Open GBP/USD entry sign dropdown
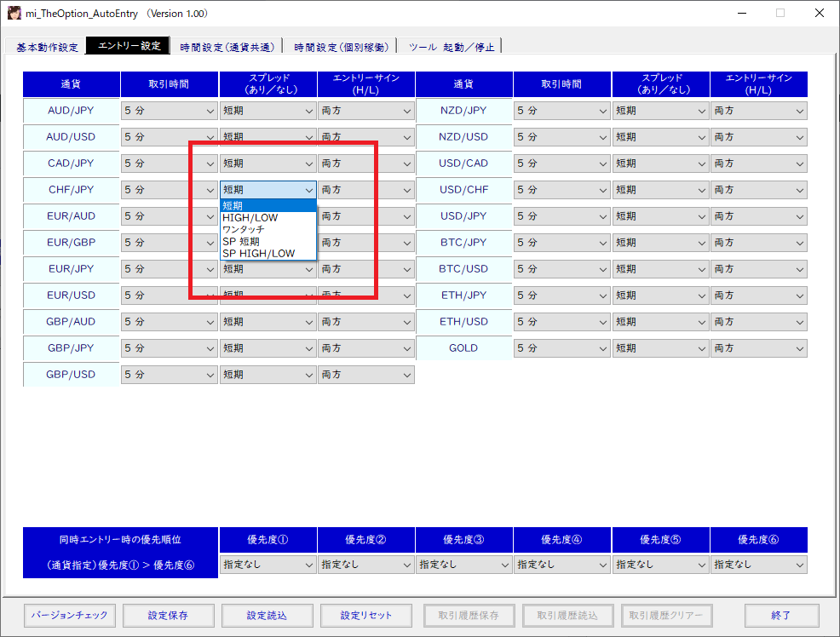The width and height of the screenshot is (840, 637). pos(365,375)
